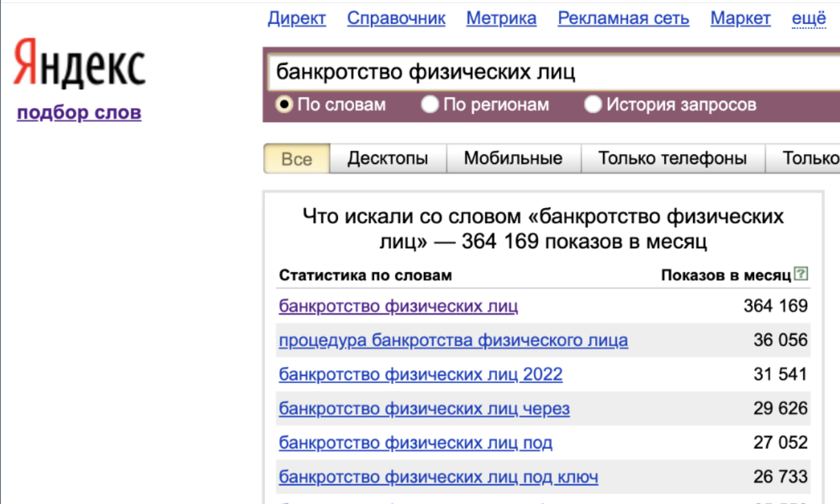The width and height of the screenshot is (840, 504).
Task: Open the "Маркет" link
Action: click(x=740, y=19)
